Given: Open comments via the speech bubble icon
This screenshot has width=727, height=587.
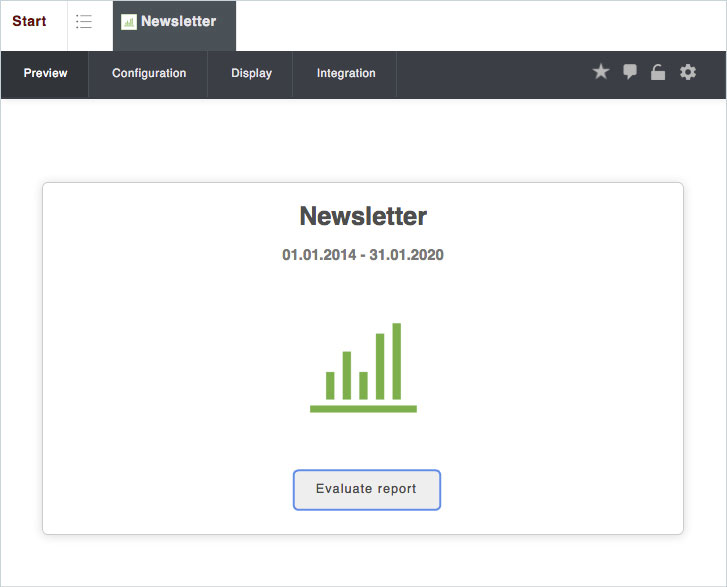Looking at the screenshot, I should coord(630,72).
